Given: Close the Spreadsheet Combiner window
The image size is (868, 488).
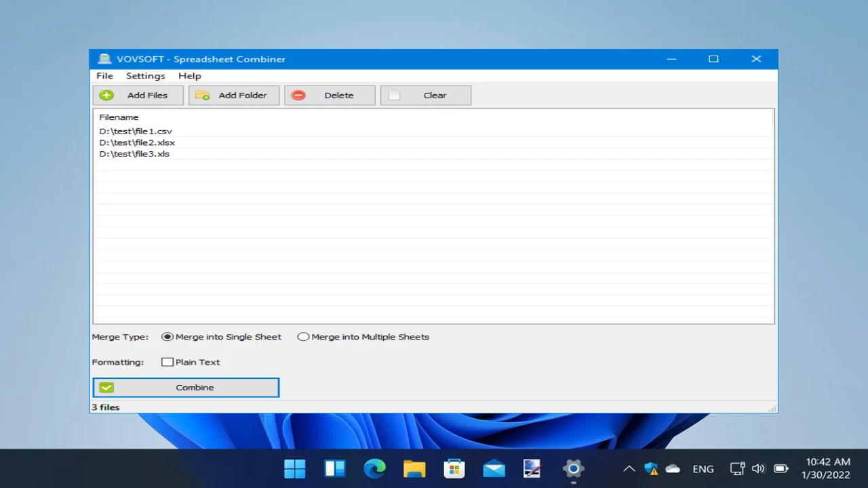Looking at the screenshot, I should [x=756, y=59].
